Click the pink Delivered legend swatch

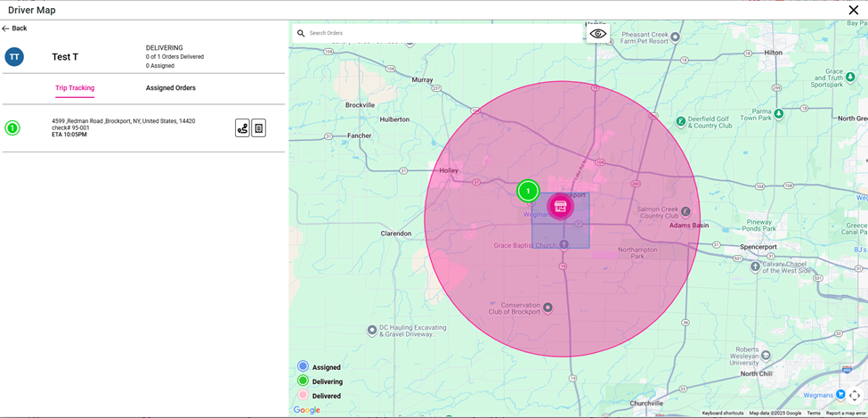[x=303, y=395]
